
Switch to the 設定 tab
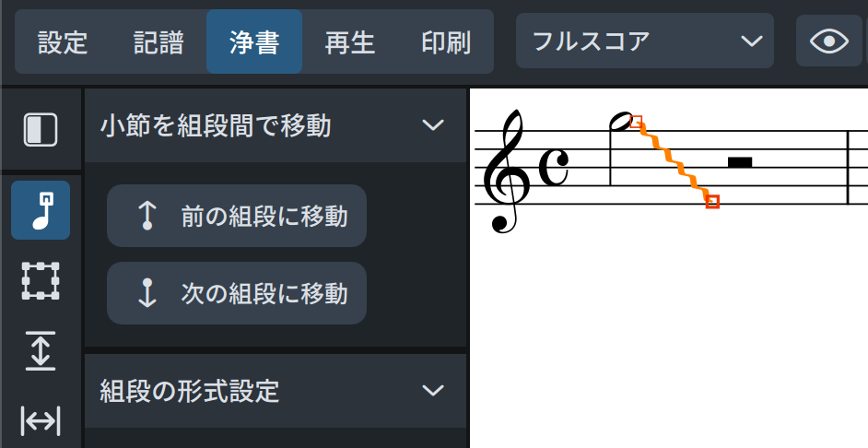click(63, 42)
